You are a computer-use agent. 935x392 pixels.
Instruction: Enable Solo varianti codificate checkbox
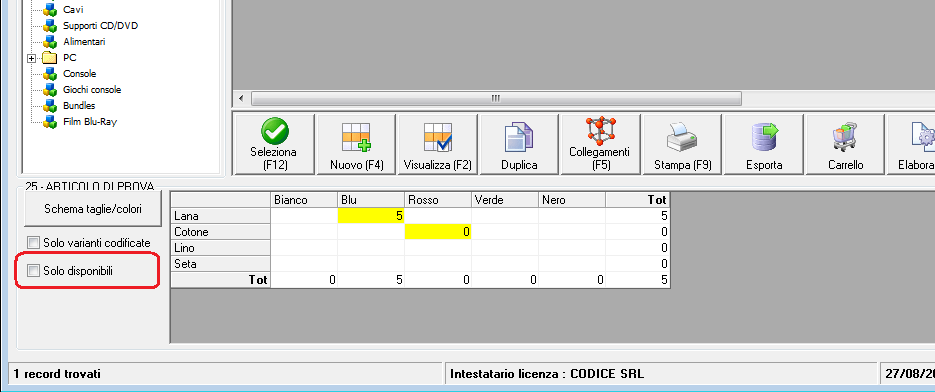click(x=33, y=243)
